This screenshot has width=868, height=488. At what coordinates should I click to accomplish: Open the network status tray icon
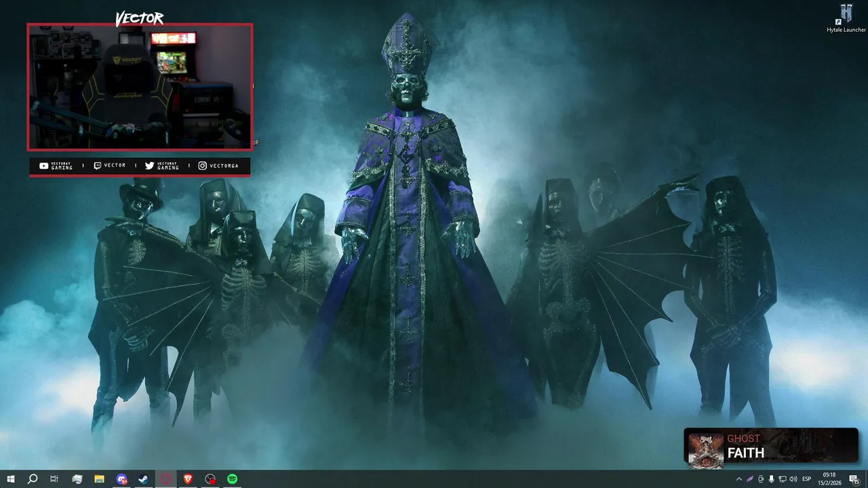783,479
